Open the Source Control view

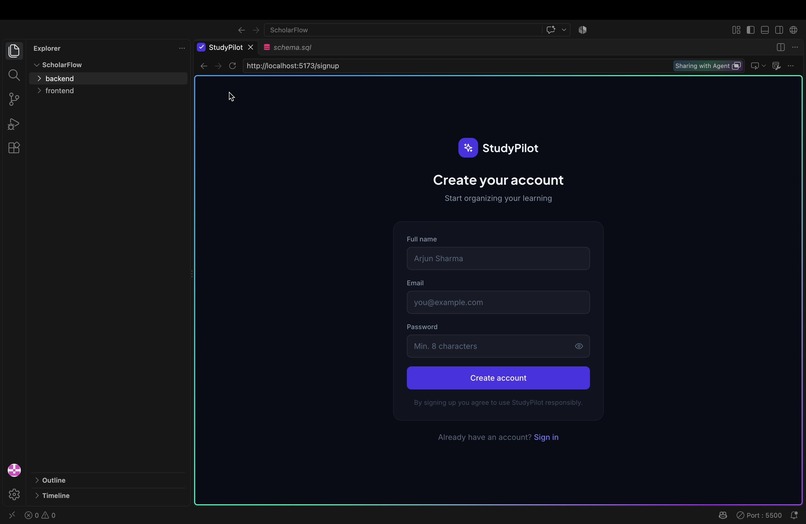coord(14,99)
